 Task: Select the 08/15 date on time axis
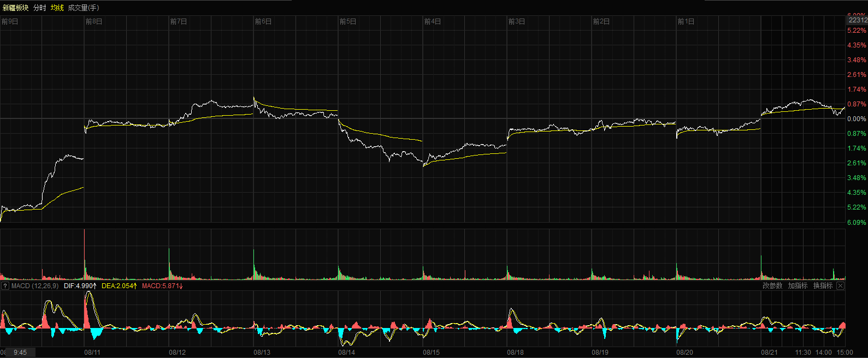431,353
